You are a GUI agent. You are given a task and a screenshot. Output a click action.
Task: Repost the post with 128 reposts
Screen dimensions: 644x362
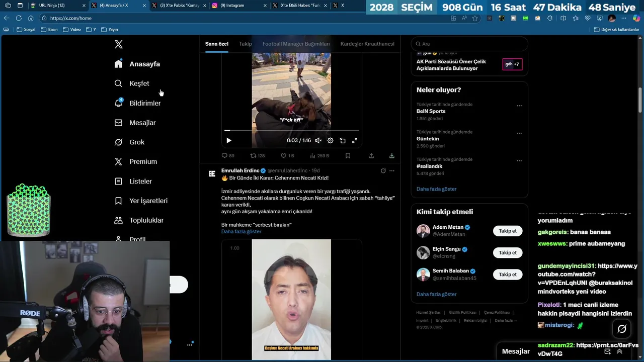(x=258, y=156)
